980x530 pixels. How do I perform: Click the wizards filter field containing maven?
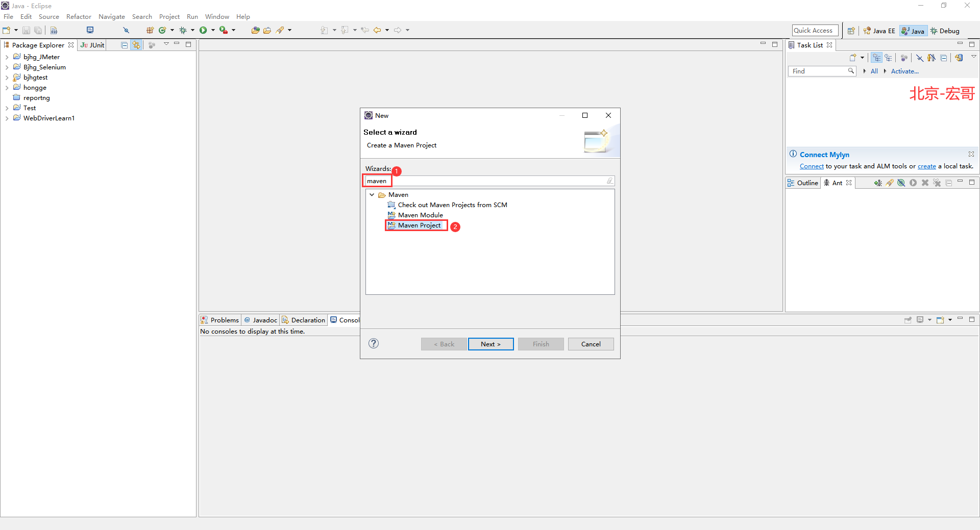[x=490, y=181]
